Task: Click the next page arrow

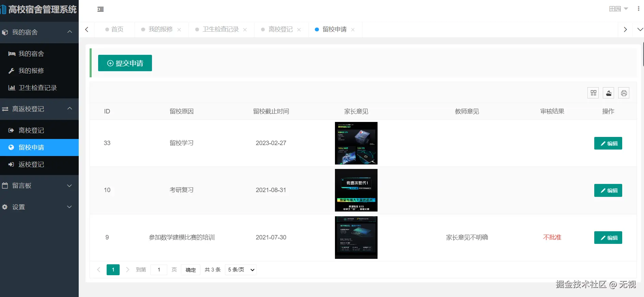Action: point(128,270)
